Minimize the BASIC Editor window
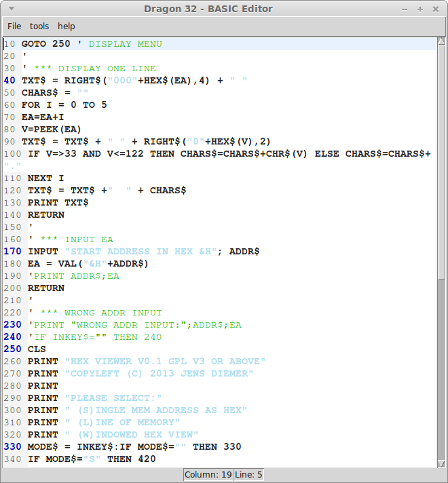 tap(405, 9)
